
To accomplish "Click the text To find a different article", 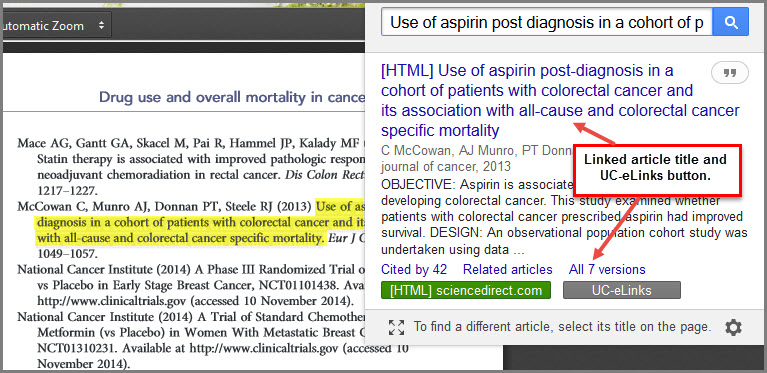I will pos(562,327).
